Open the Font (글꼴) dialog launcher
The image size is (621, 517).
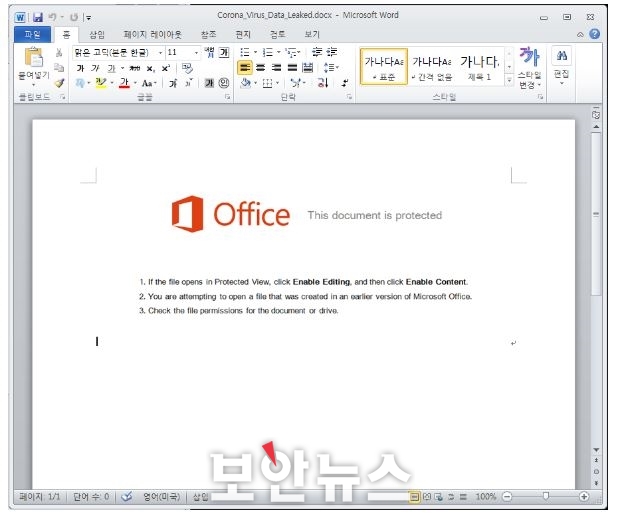[x=228, y=97]
